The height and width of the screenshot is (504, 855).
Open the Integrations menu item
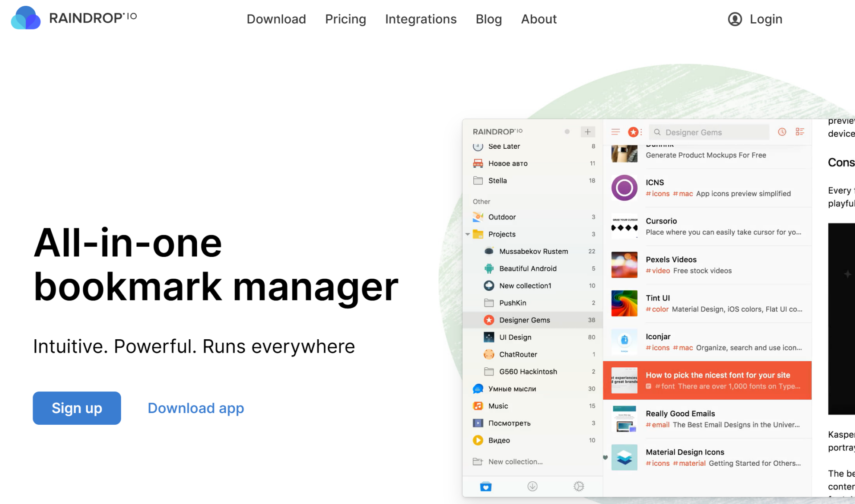[420, 19]
